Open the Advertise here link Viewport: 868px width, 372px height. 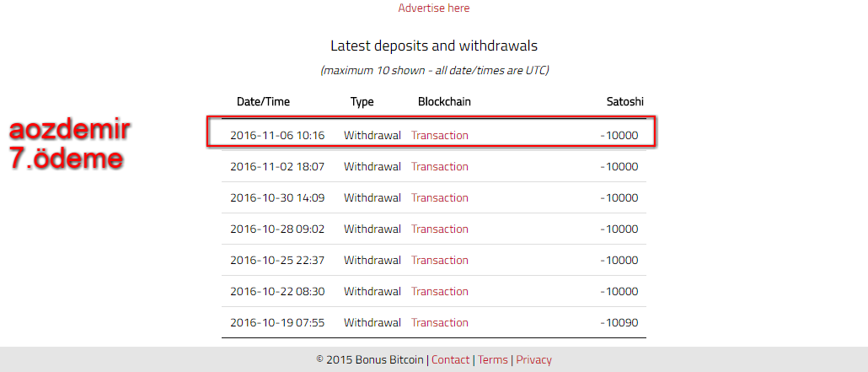click(433, 8)
